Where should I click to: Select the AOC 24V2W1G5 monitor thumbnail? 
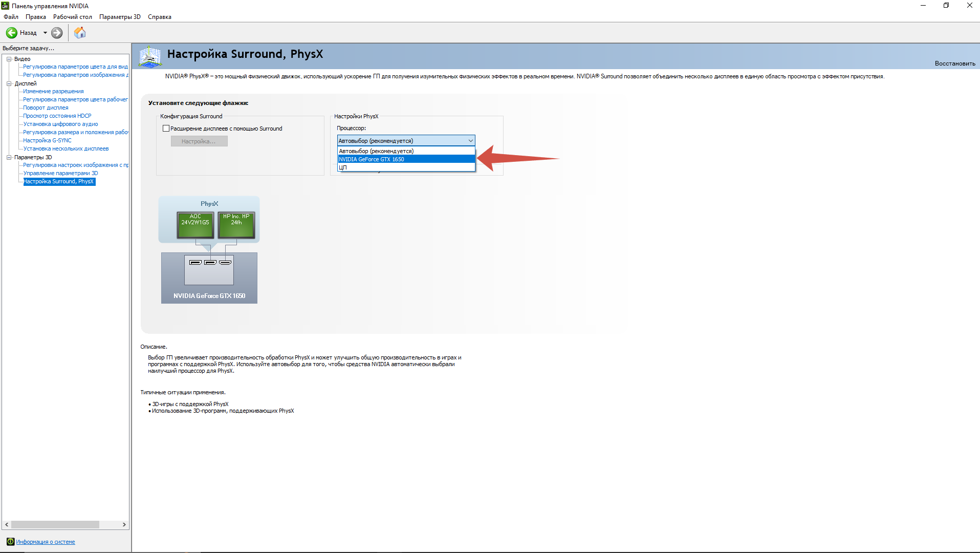pyautogui.click(x=195, y=225)
